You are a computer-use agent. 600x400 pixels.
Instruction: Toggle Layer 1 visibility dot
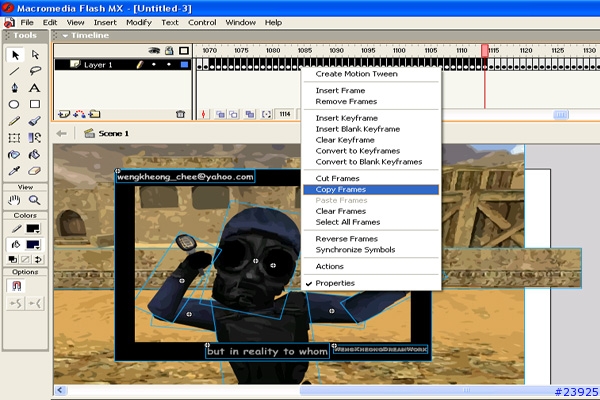(x=154, y=65)
